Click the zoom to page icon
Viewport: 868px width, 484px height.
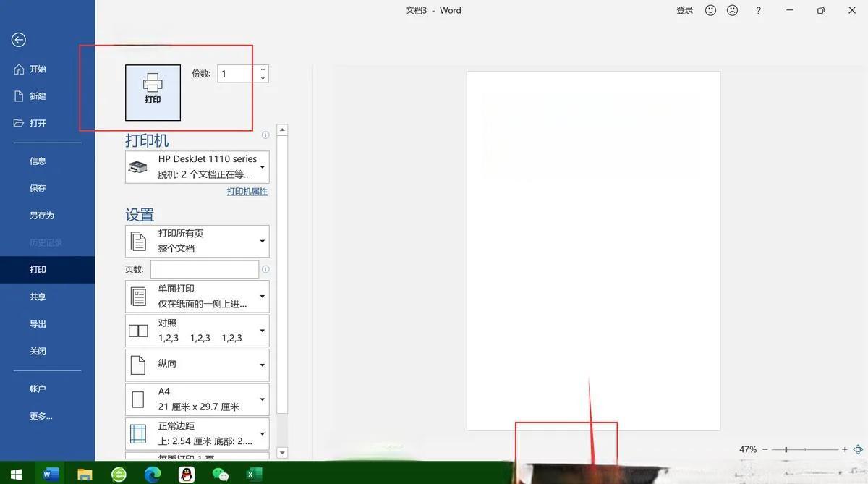859,449
